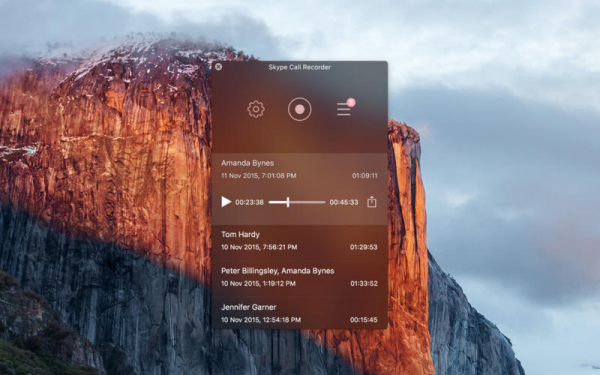Select the Tom Hardy recording
600x375 pixels.
(x=299, y=241)
